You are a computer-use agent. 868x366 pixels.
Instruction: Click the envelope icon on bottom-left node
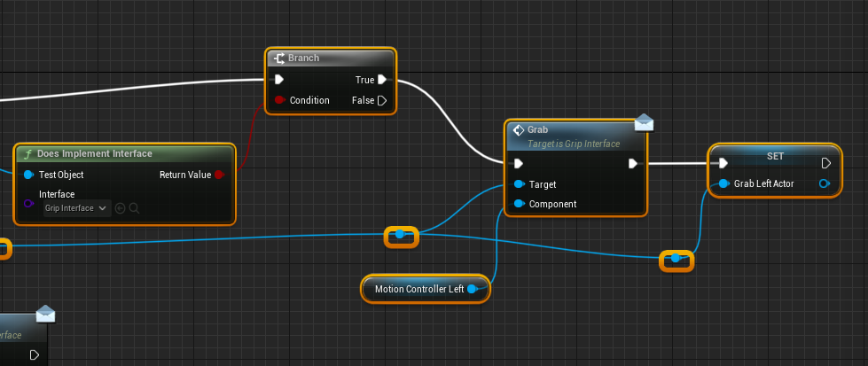coord(45,315)
